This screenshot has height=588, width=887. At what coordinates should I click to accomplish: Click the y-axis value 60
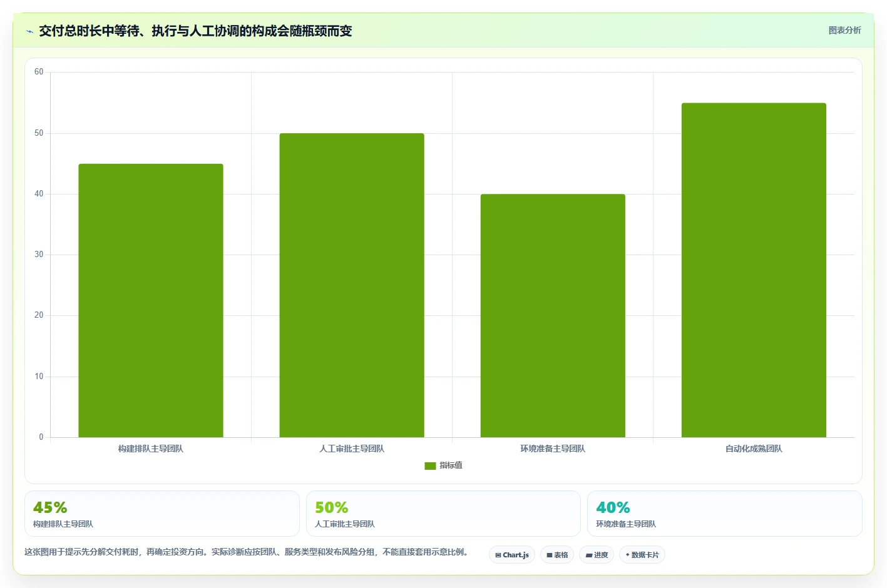tap(39, 72)
